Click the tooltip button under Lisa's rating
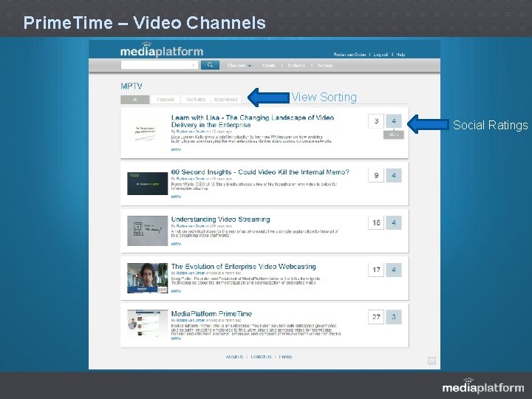 (394, 134)
